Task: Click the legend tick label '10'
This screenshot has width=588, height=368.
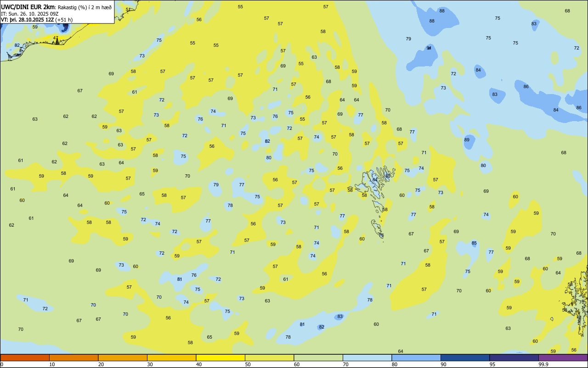Action: 52,364
